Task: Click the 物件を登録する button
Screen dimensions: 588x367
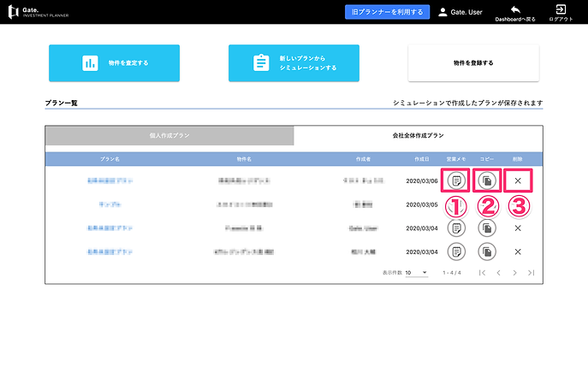Action: coord(473,63)
